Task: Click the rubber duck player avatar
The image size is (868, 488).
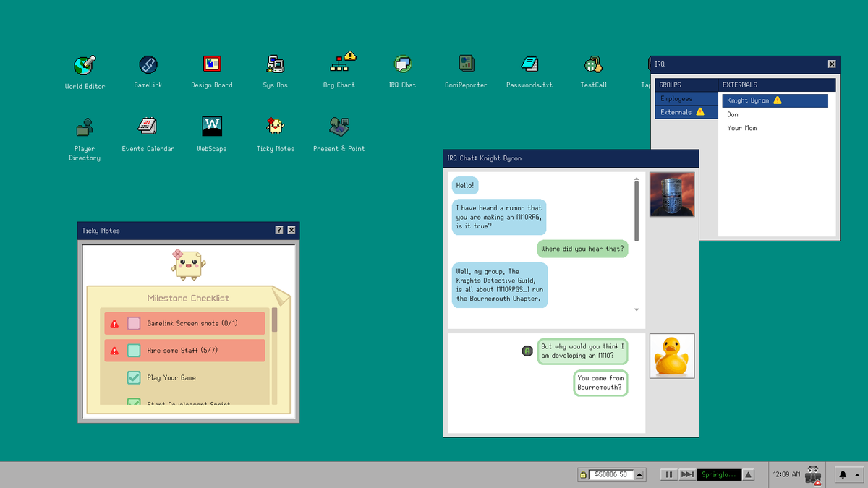Action: tap(672, 356)
